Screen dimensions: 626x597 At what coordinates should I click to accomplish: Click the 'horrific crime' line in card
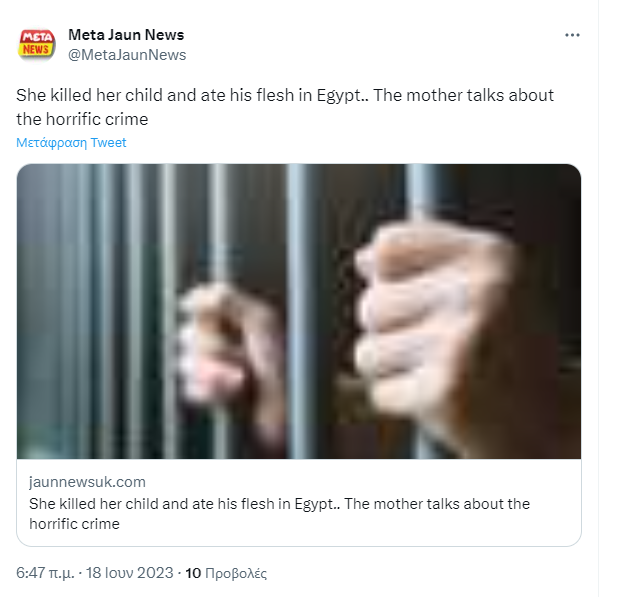74,524
